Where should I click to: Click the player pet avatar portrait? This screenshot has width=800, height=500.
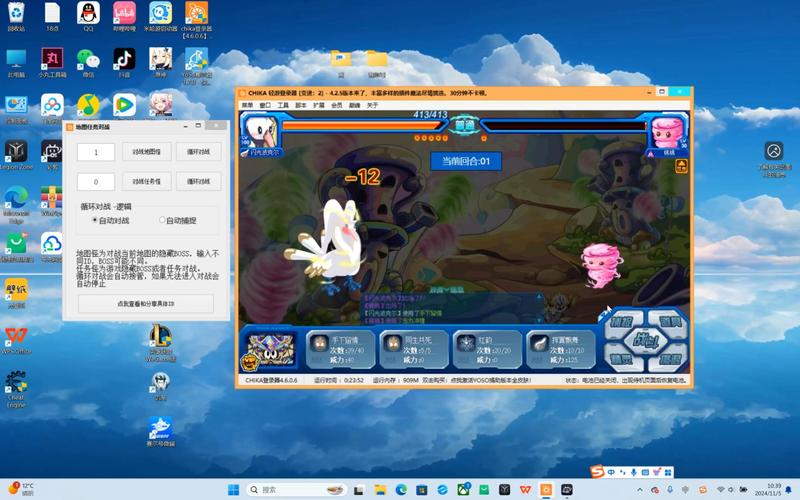pos(259,131)
